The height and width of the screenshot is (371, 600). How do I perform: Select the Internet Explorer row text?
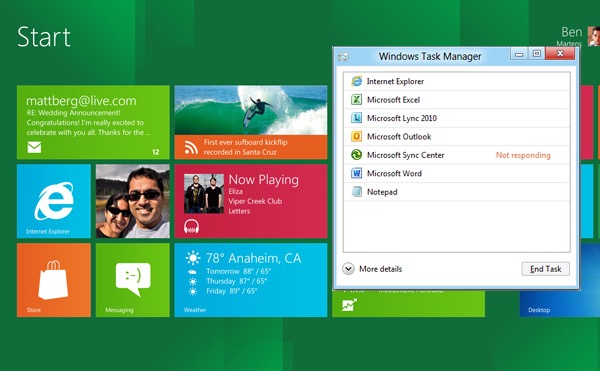(395, 81)
